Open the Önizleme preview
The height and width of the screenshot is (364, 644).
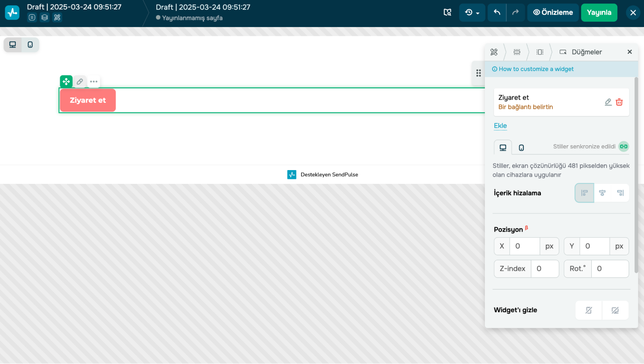click(553, 13)
